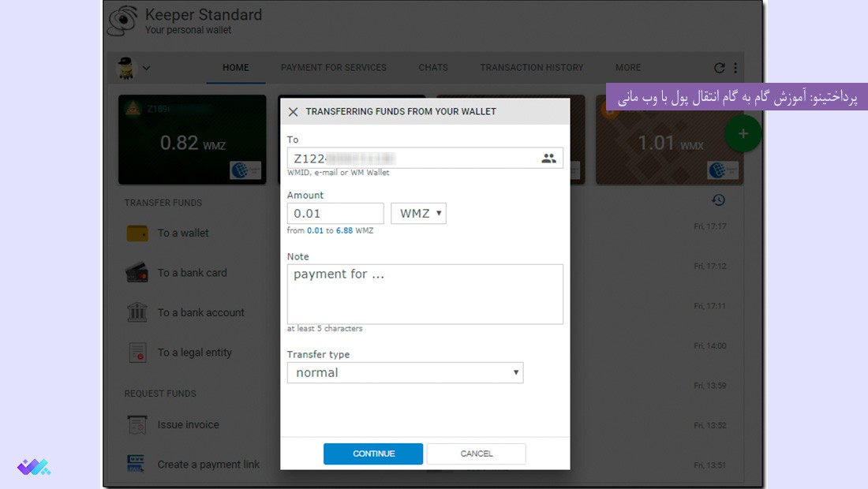Screen dimensions: 868x489
Task: Click the REQUEST FUNDS section heading
Action: coord(160,394)
